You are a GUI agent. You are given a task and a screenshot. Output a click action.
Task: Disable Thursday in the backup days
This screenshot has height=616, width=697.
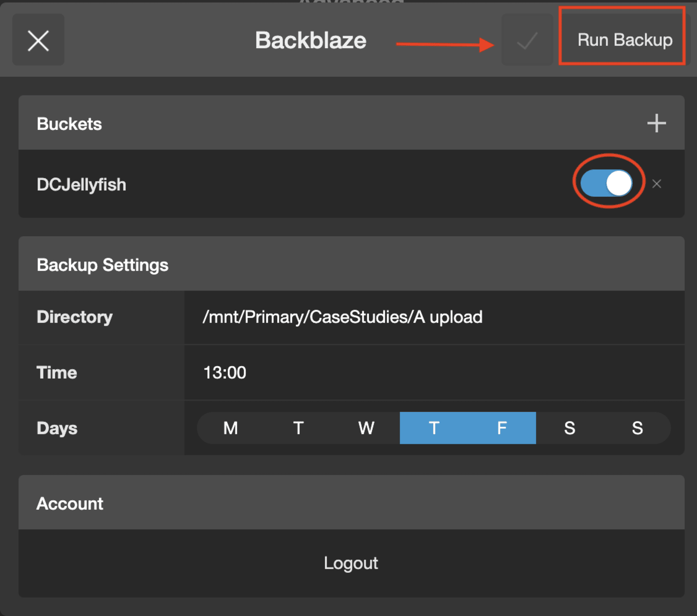point(434,428)
